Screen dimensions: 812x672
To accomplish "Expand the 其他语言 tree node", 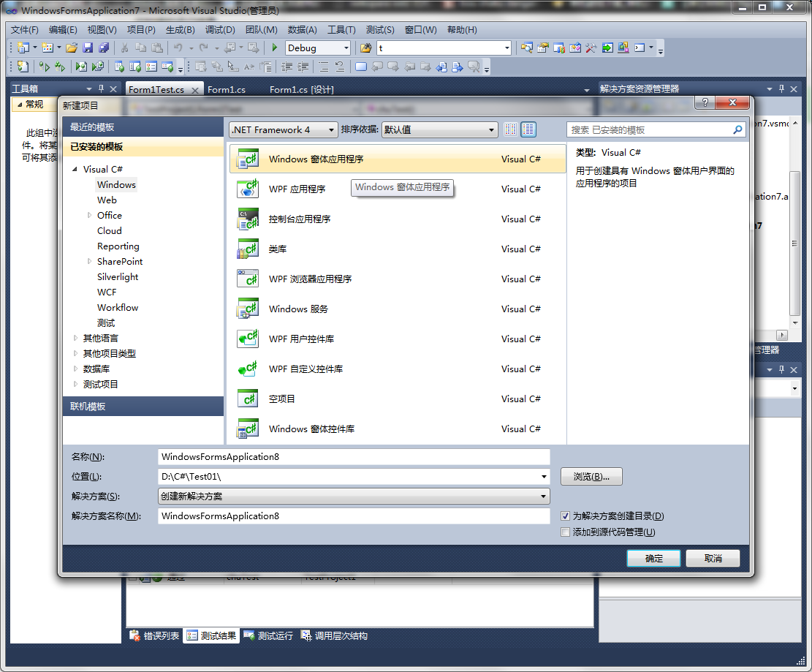I will 75,338.
